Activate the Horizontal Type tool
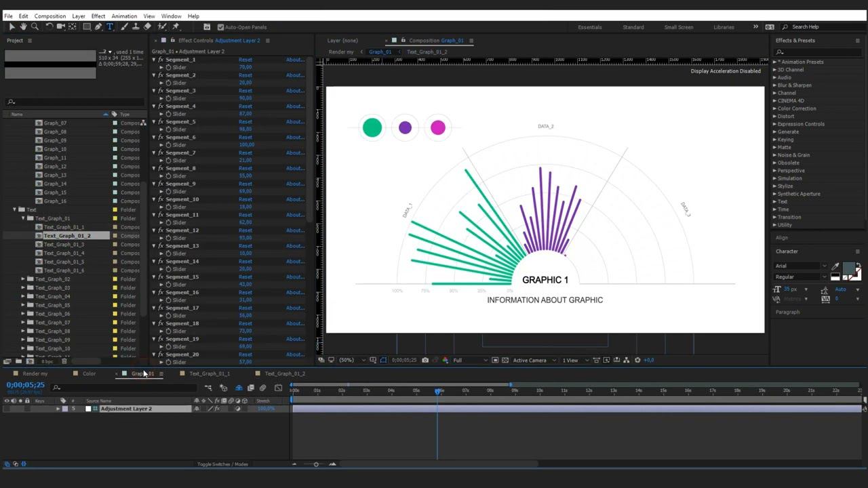 pyautogui.click(x=110, y=27)
